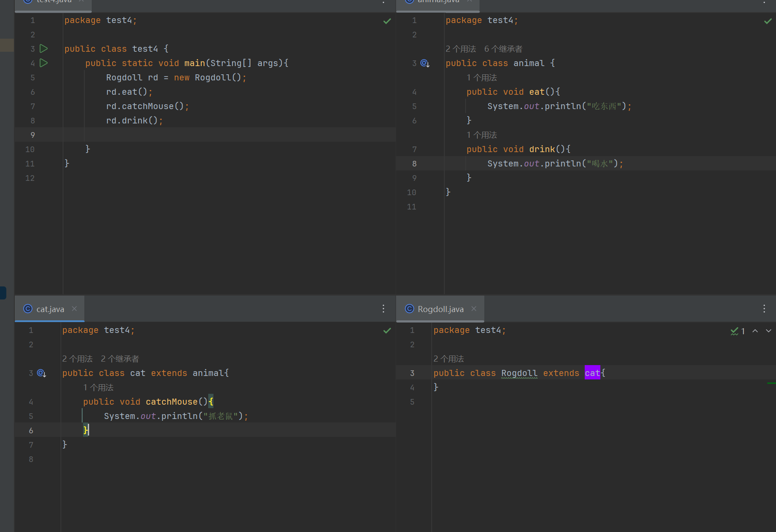This screenshot has width=776, height=532.
Task: Close the cat.java tab
Action: [74, 309]
